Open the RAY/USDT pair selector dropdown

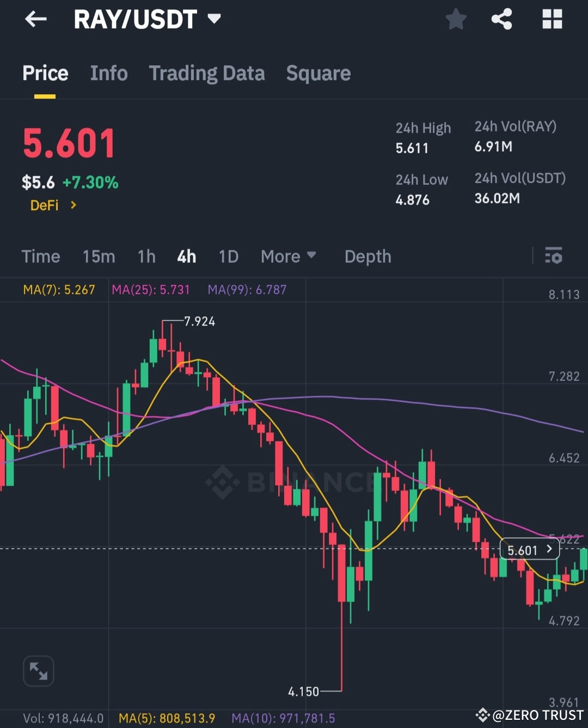tap(214, 19)
